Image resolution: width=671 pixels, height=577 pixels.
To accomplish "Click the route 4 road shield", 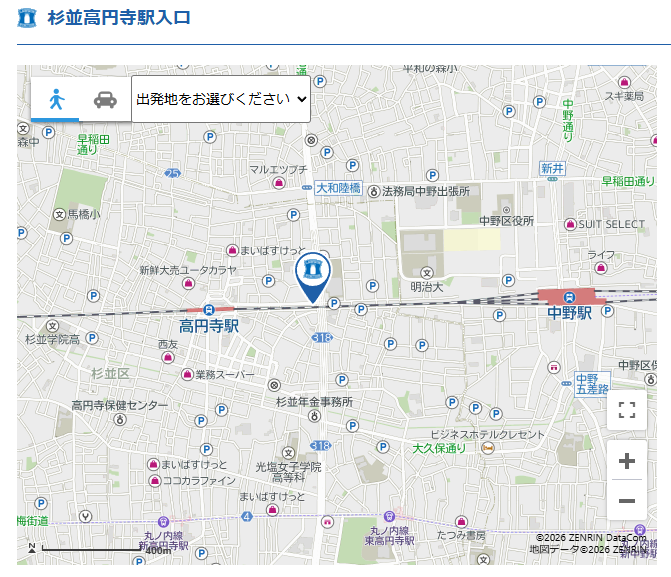I will pos(247,517).
